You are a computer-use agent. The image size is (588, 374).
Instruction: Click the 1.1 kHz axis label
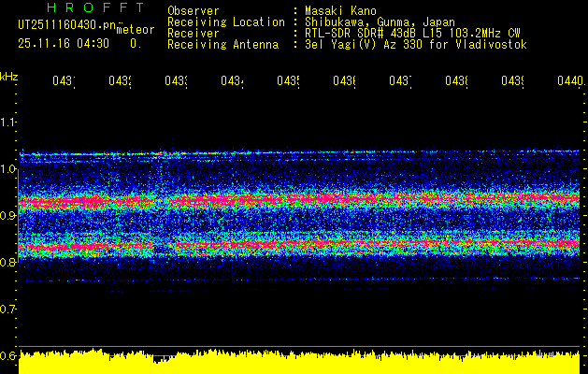(x=7, y=122)
